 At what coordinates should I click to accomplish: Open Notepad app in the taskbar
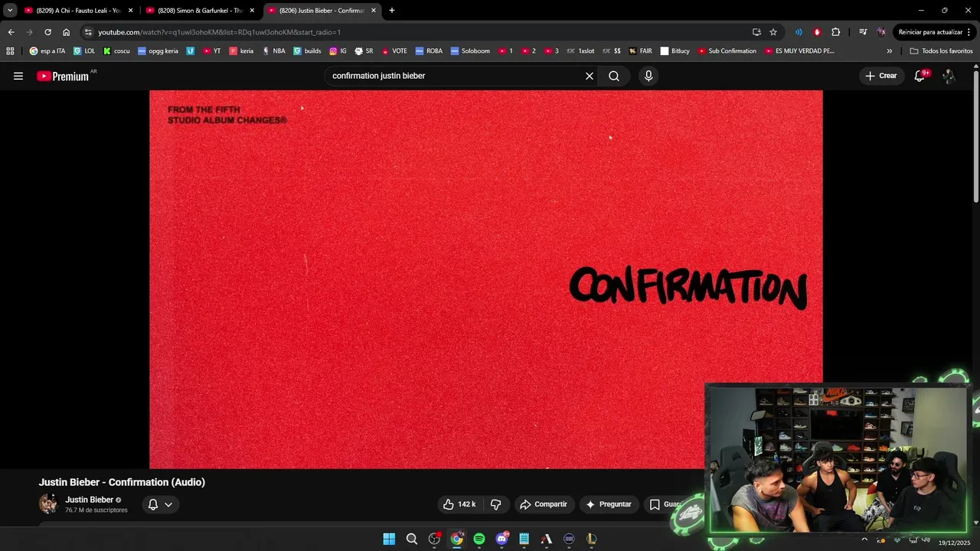524,539
